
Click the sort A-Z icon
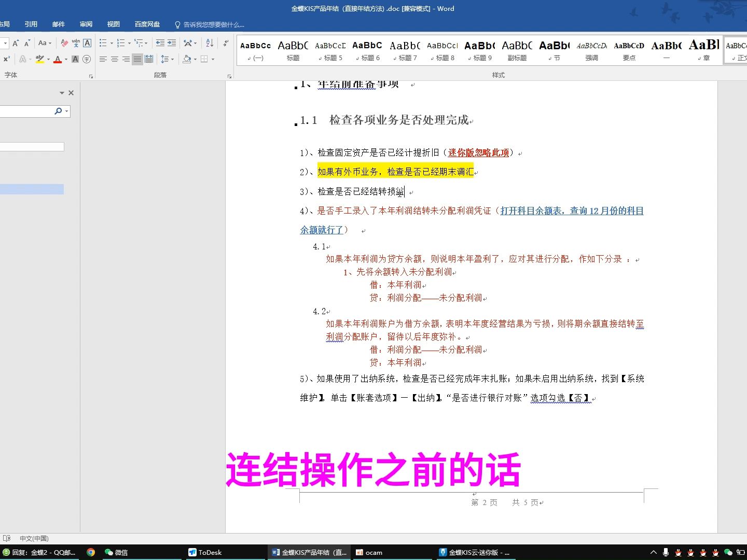point(210,43)
